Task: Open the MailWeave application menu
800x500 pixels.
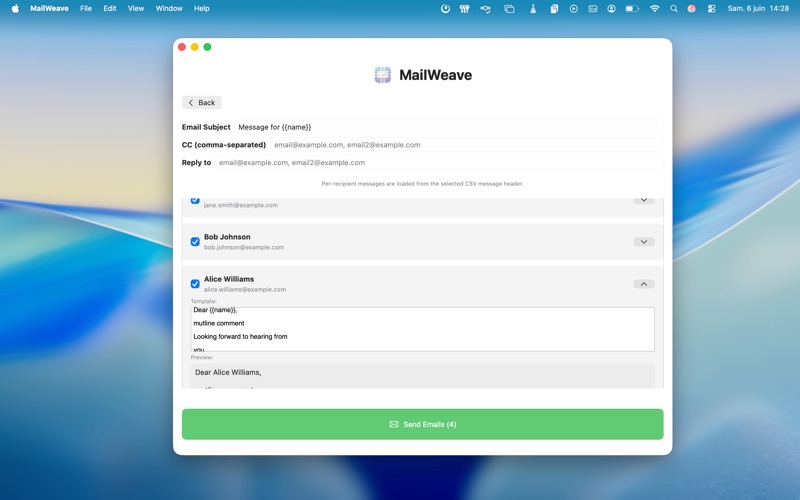Action: click(x=49, y=8)
